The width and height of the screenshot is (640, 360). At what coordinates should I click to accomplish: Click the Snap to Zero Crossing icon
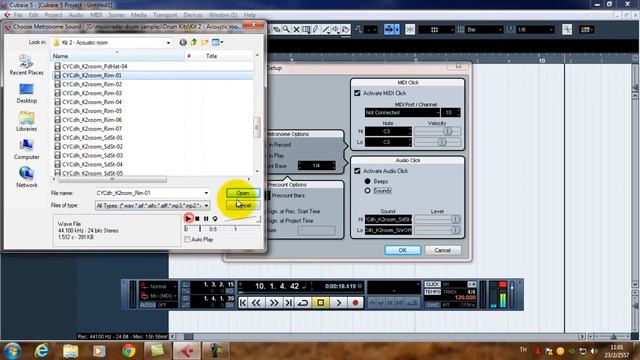click(567, 29)
